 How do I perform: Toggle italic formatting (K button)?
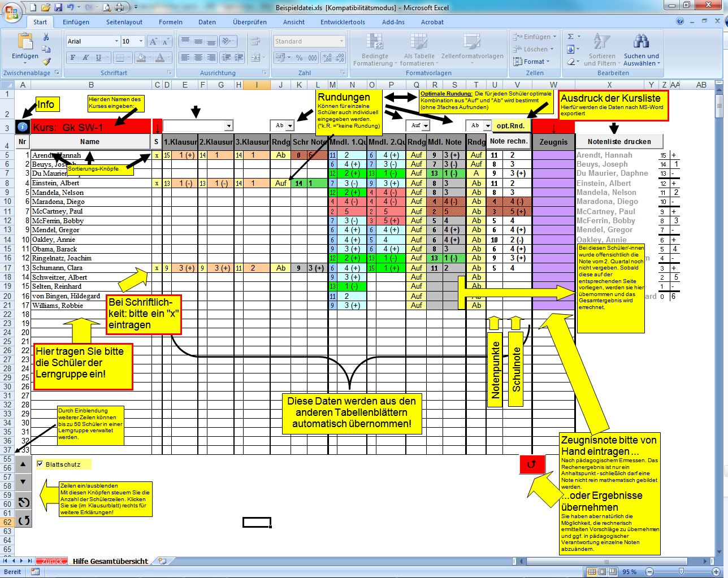[85, 58]
